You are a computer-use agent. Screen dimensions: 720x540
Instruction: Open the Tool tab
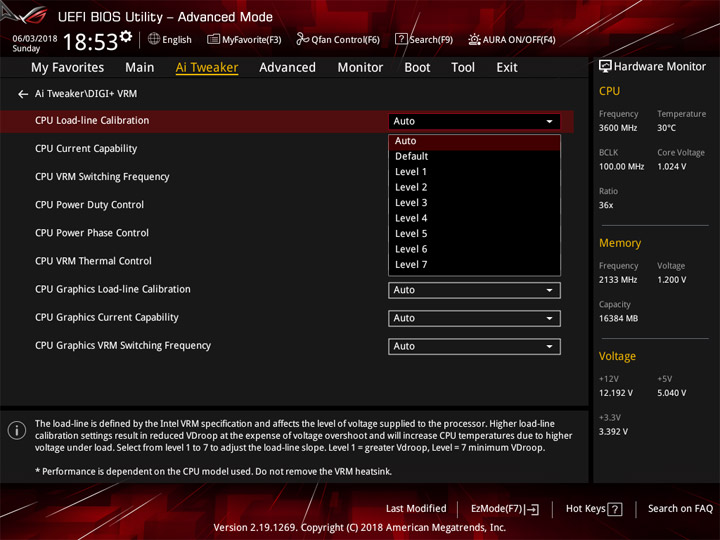(463, 68)
